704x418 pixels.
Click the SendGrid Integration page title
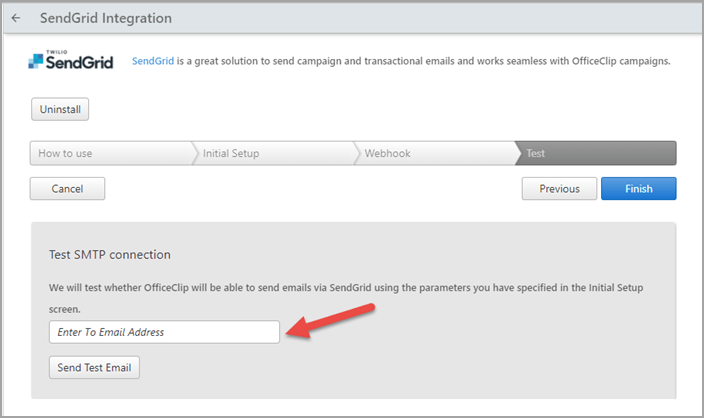(x=106, y=18)
